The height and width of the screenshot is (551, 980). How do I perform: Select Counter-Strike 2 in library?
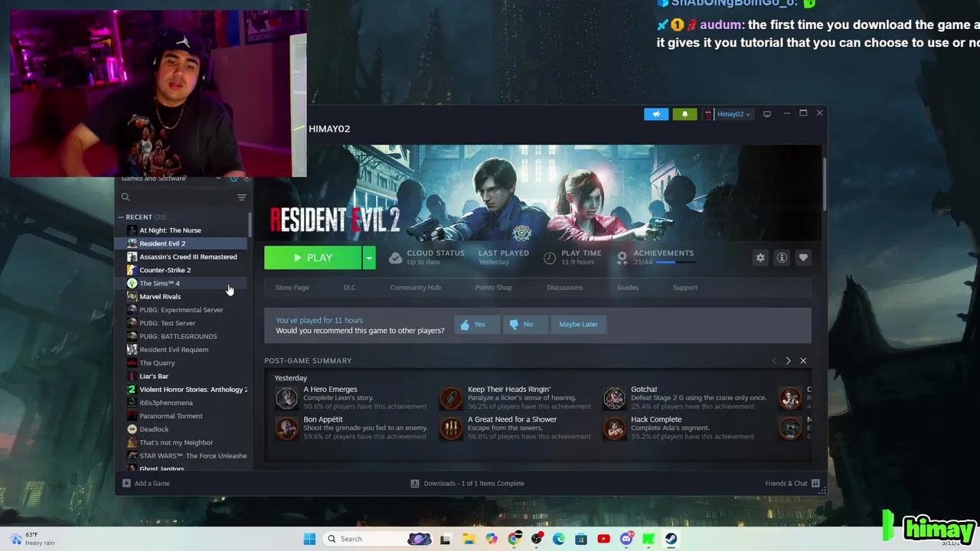(181, 270)
